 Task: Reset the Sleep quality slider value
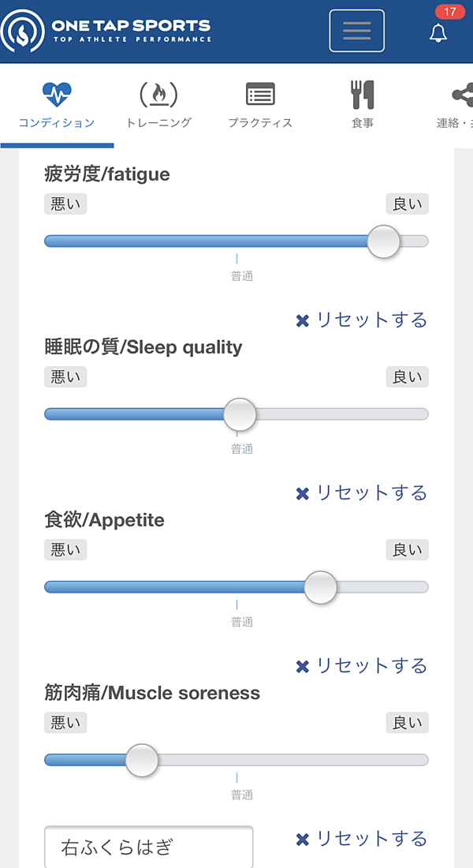click(x=362, y=492)
